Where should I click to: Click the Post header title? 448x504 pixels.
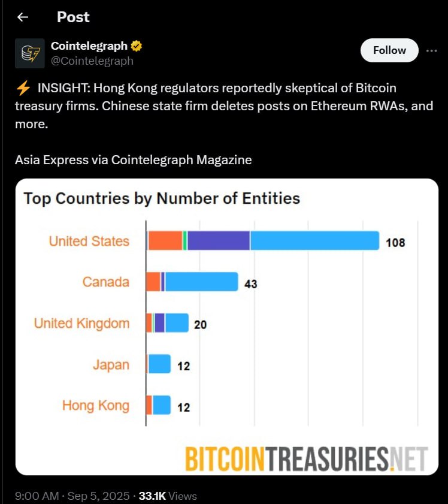click(x=73, y=17)
